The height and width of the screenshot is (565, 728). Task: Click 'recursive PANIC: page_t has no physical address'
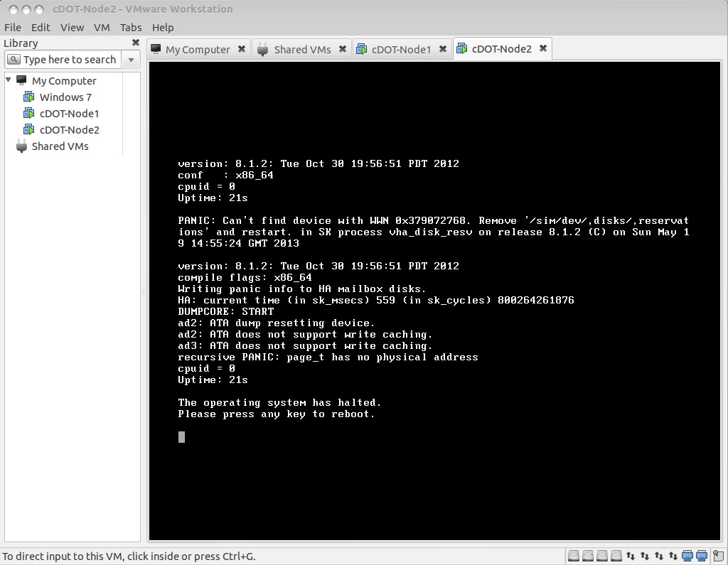(328, 357)
